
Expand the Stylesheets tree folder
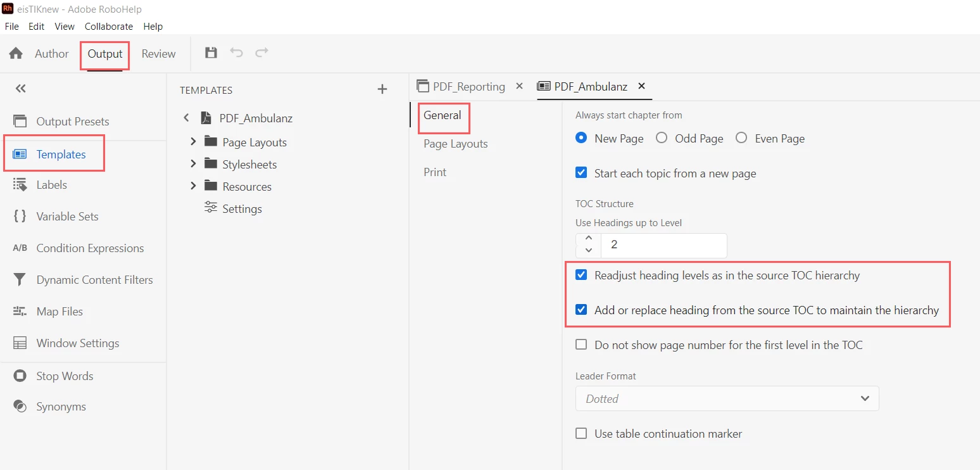coord(194,164)
